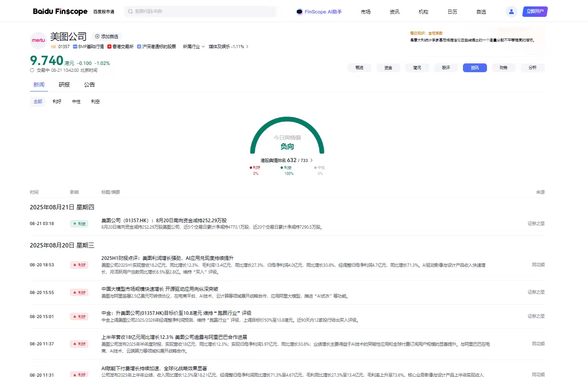The height and width of the screenshot is (377, 588).
Task: Click the plus icon in 添加自选
Action: [x=97, y=36]
